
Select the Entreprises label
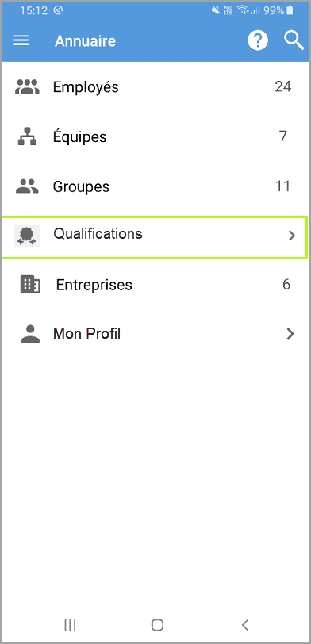point(94,285)
